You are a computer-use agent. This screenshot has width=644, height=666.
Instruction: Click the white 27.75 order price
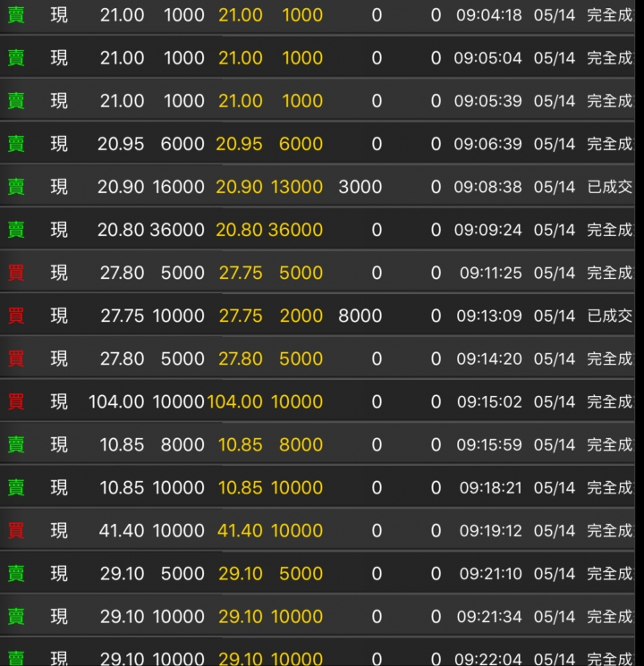tap(122, 316)
